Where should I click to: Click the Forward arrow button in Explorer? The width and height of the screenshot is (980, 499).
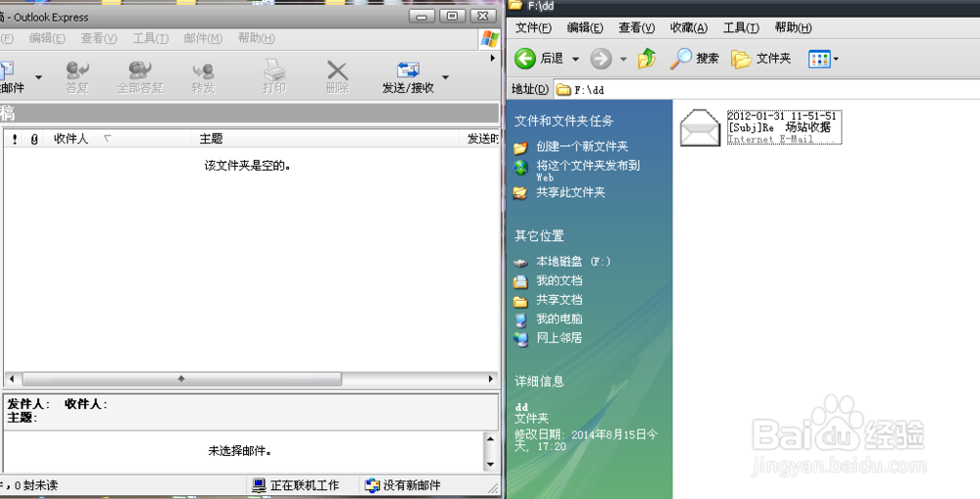pyautogui.click(x=601, y=59)
